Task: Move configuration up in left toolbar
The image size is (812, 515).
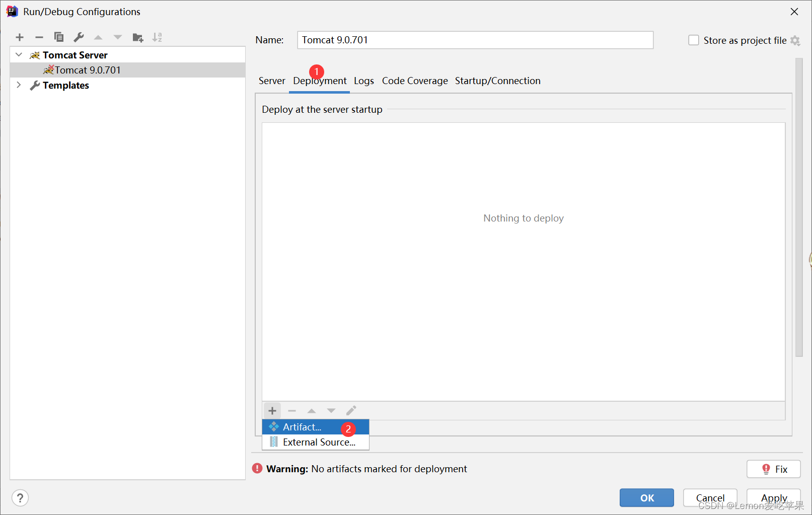Action: 98,37
